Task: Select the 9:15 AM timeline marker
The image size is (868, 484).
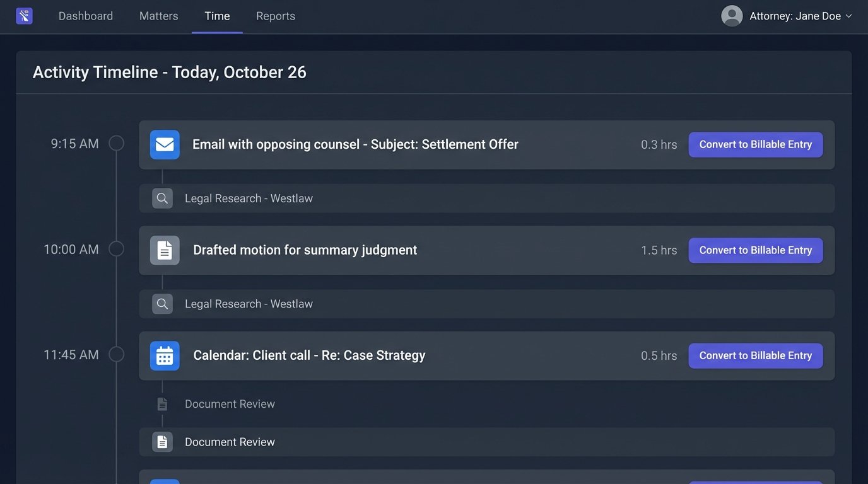Action: pyautogui.click(x=117, y=144)
